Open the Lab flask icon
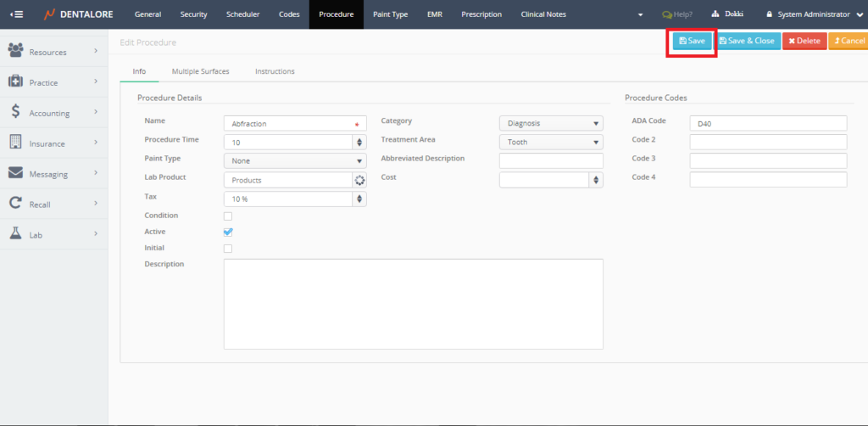Viewport: 868px width, 426px height. [15, 233]
